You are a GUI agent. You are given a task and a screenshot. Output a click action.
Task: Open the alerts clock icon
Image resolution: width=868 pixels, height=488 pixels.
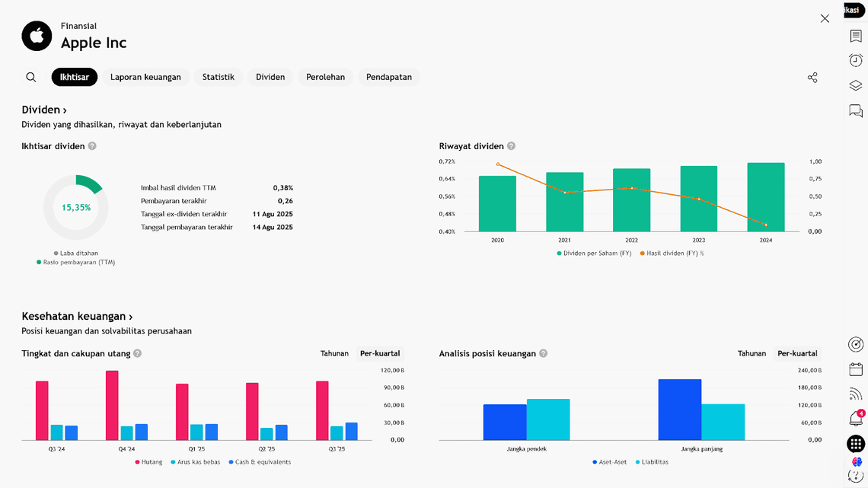(856, 61)
